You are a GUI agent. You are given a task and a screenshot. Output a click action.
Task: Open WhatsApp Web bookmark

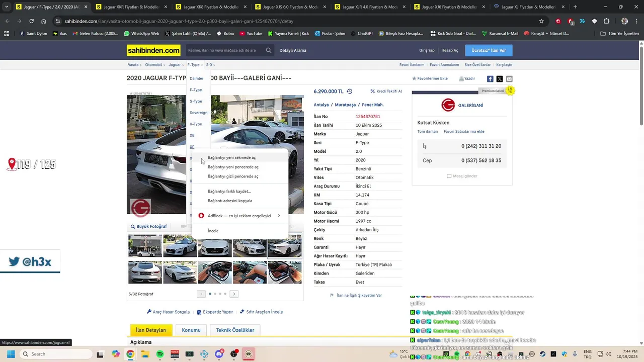pyautogui.click(x=141, y=33)
